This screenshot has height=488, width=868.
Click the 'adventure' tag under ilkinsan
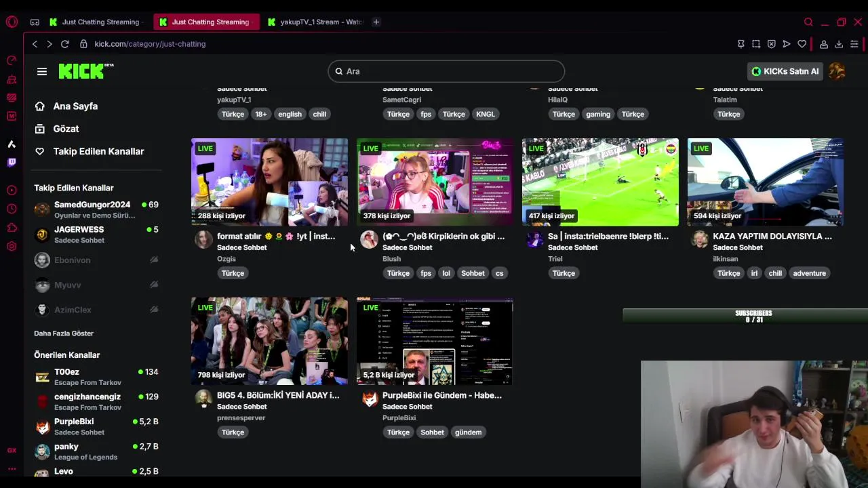(809, 273)
